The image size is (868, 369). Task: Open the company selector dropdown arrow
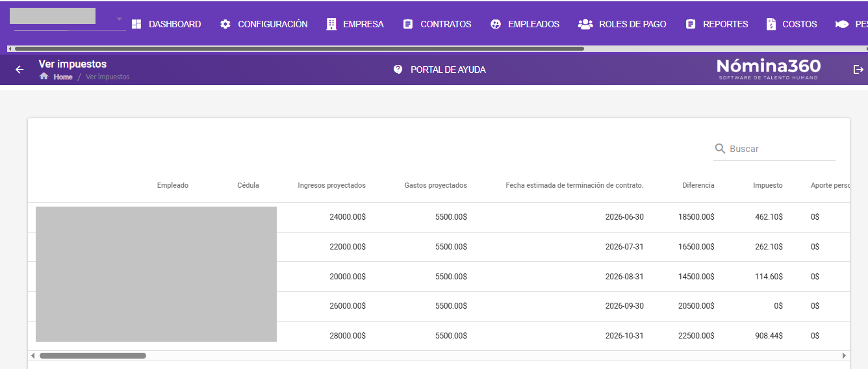click(x=120, y=19)
